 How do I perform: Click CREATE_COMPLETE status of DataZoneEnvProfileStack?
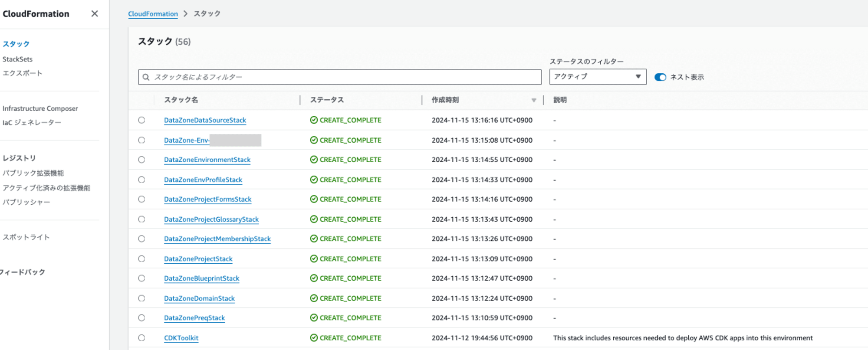click(350, 180)
